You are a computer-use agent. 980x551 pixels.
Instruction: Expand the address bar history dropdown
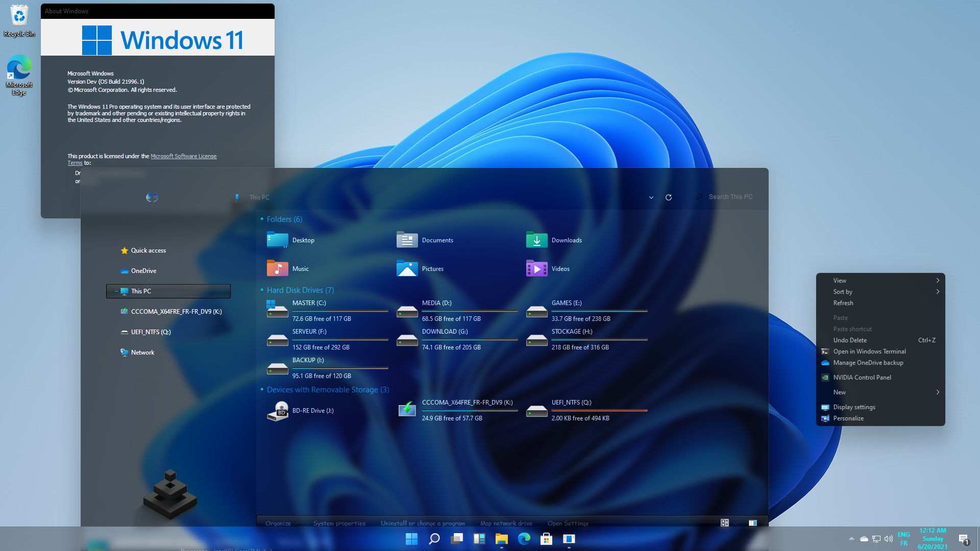651,197
